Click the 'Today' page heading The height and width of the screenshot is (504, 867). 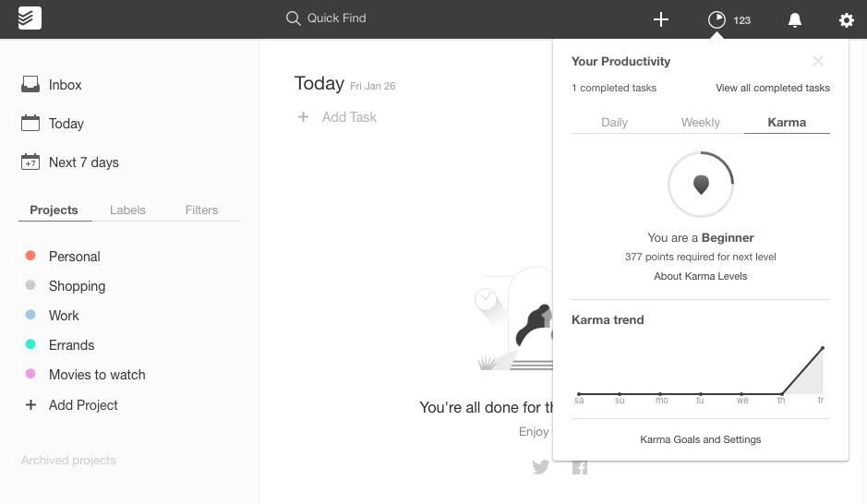click(319, 83)
